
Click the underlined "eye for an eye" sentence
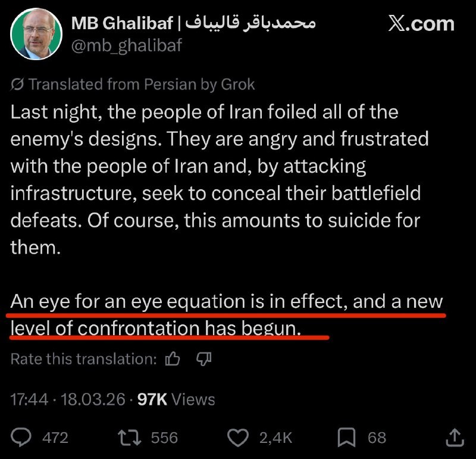(x=226, y=302)
